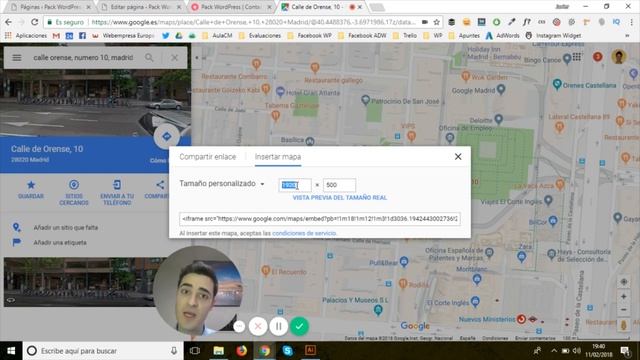
Task: Pause the recording with pause button
Action: pyautogui.click(x=279, y=326)
